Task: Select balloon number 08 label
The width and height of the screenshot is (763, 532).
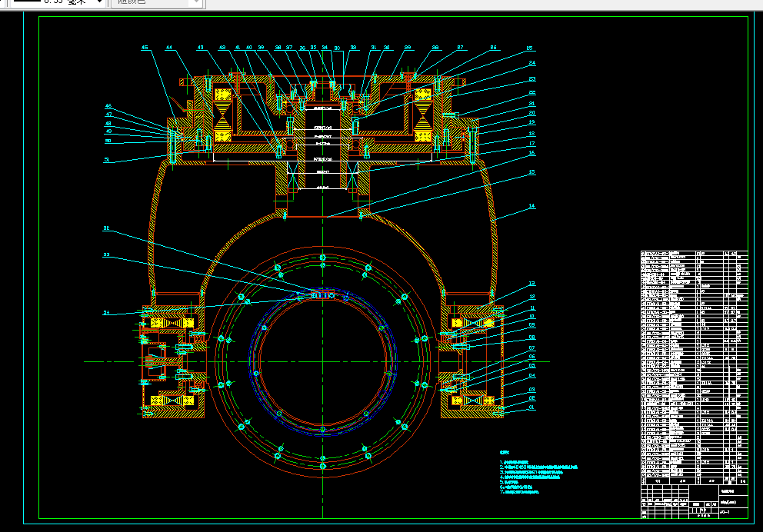Action: coord(531,337)
